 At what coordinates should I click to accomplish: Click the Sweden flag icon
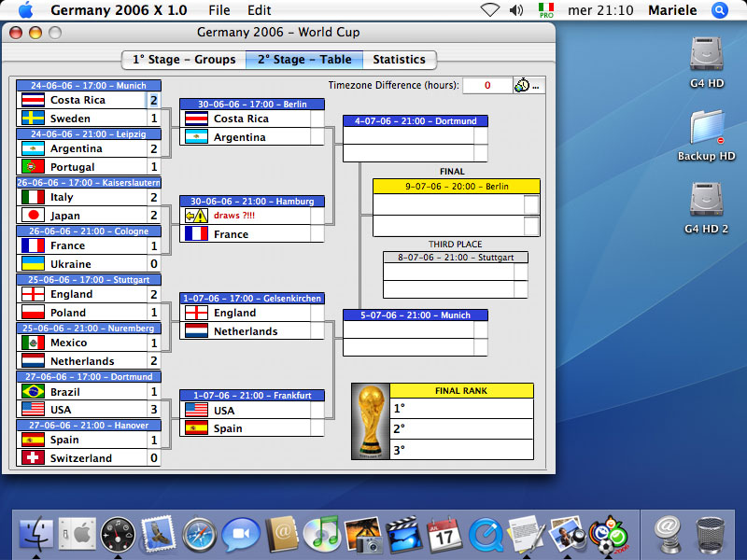tap(33, 119)
